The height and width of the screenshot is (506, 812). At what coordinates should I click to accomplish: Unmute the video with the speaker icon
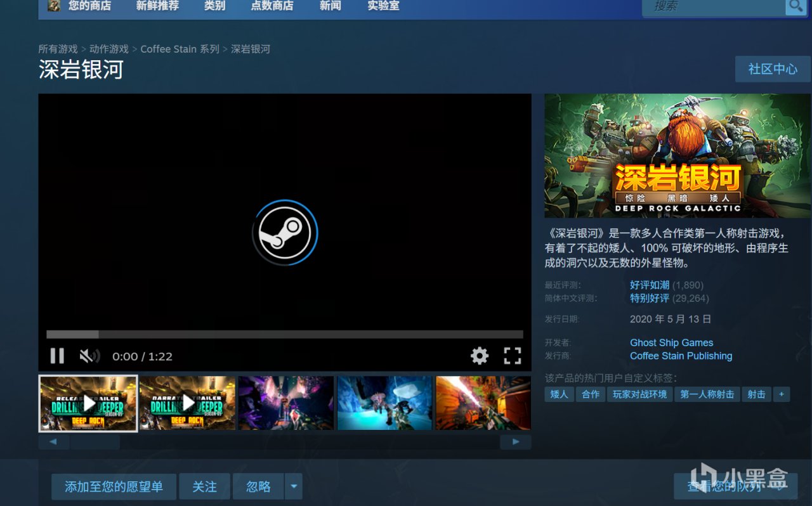click(x=89, y=356)
